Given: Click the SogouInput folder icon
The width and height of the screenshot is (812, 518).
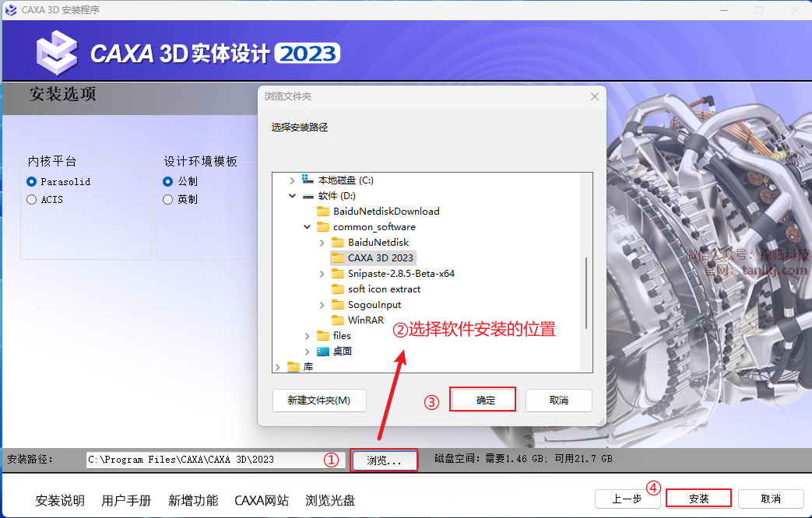Looking at the screenshot, I should point(338,304).
